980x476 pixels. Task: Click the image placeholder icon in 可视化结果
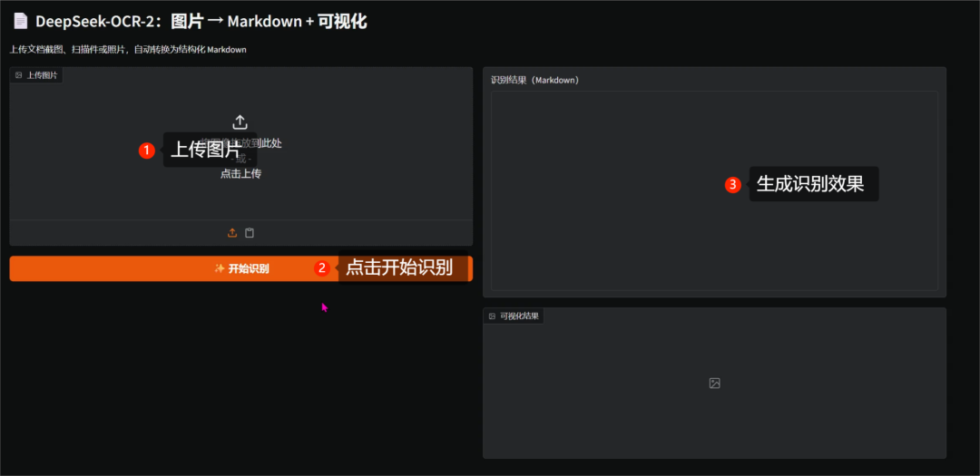(x=714, y=383)
